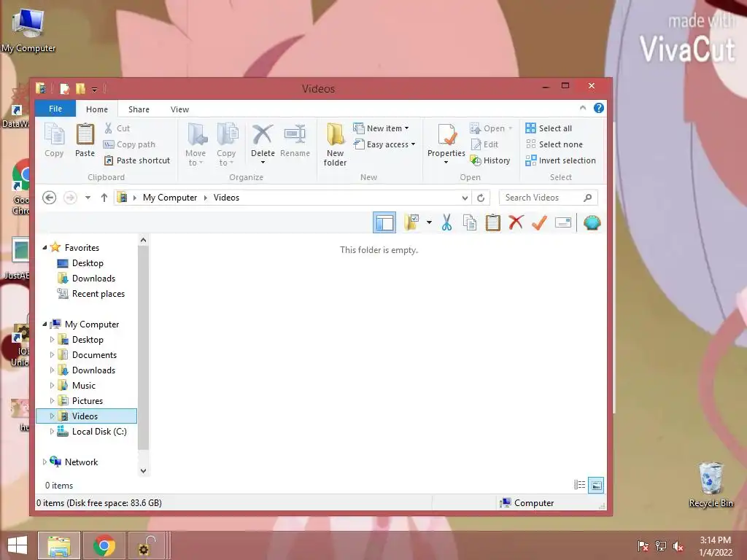Click Cut scissors in the ribbon
The image size is (747, 560).
pyautogui.click(x=117, y=128)
